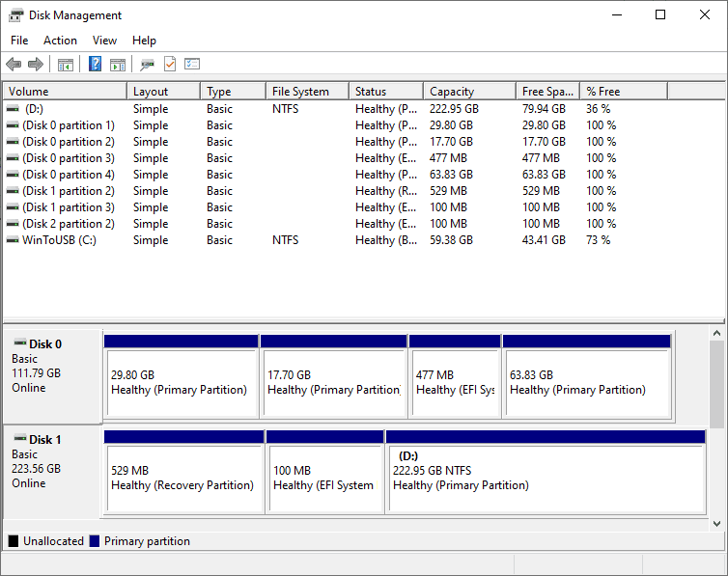Toggle the Show/Hide Action Pane icon
728x576 pixels.
(118, 65)
